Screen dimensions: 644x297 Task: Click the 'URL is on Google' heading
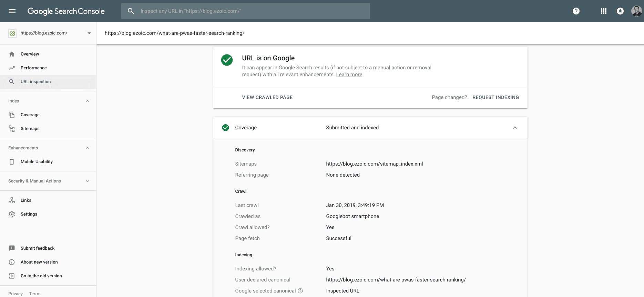click(268, 58)
